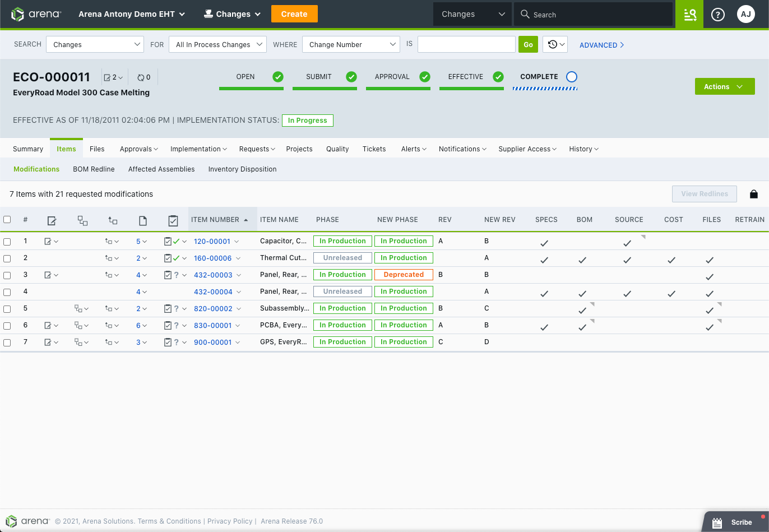Expand the chevron next to item 120-00001
This screenshot has width=769, height=532.
pos(237,242)
